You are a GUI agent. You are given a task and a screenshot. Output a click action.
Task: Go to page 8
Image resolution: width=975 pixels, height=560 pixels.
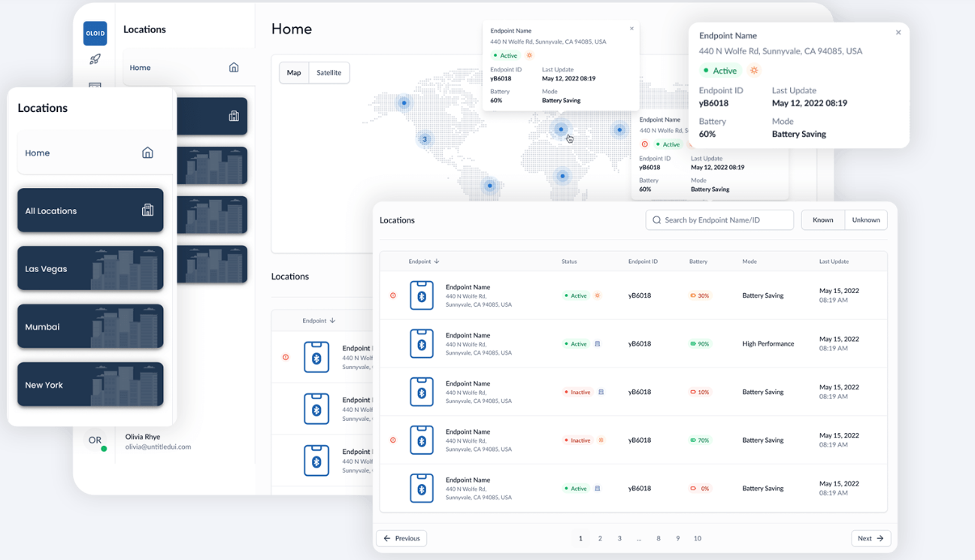[x=659, y=538]
